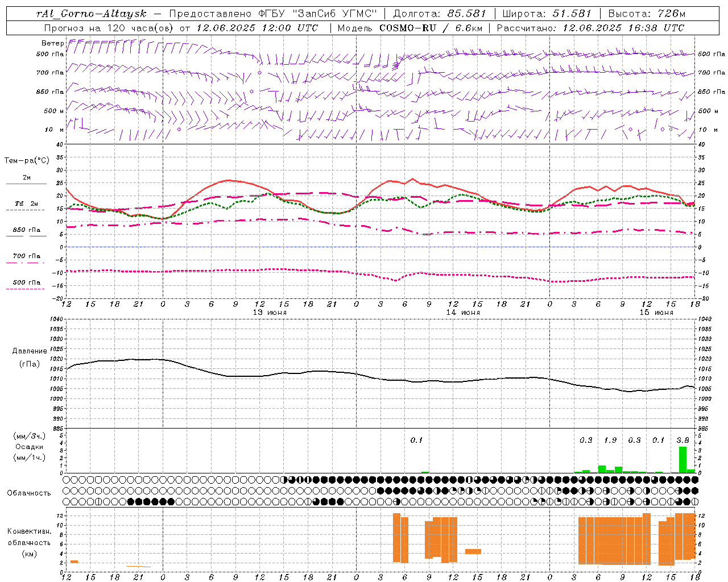Click the 850 гПа temperature legend entry
The height and width of the screenshot is (582, 728).
27,230
